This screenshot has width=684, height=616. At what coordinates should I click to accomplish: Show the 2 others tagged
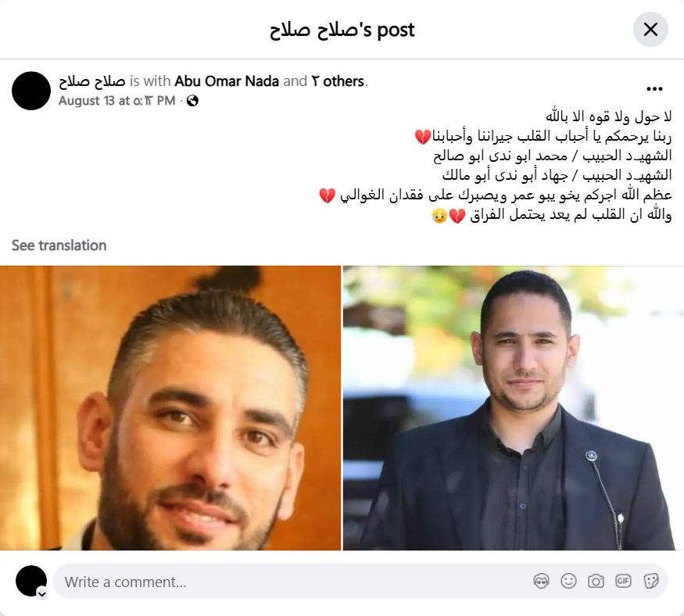pyautogui.click(x=337, y=81)
